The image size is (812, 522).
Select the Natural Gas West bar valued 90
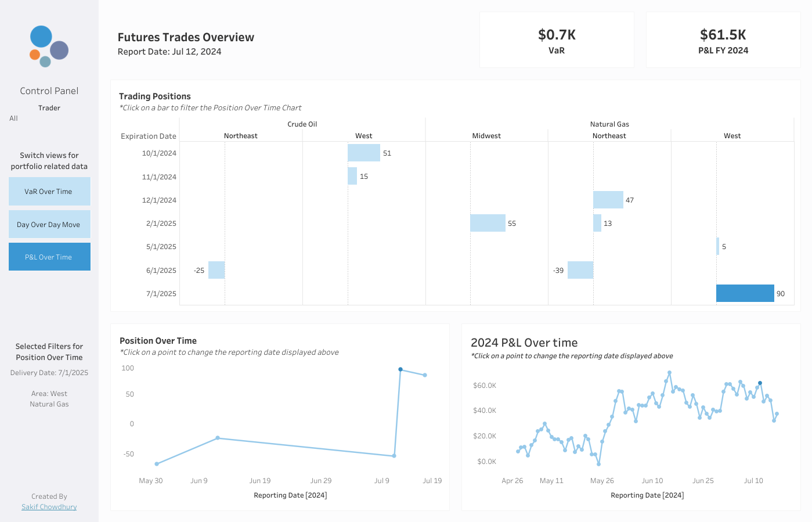pyautogui.click(x=745, y=293)
